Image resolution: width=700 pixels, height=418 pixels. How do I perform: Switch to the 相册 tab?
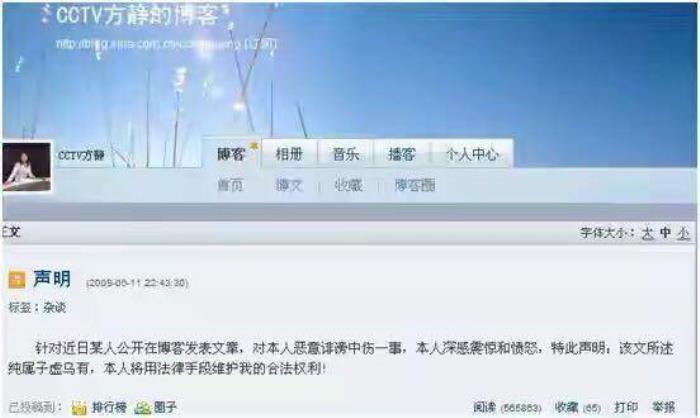pyautogui.click(x=289, y=154)
